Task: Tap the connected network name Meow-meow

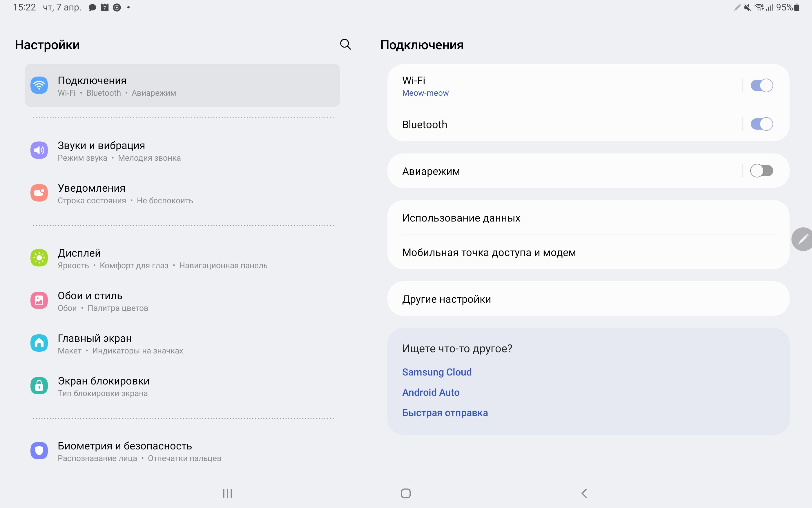Action: (x=425, y=93)
